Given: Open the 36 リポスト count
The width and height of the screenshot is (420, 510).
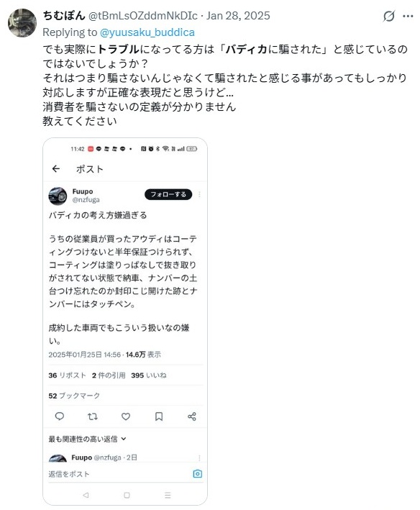Looking at the screenshot, I should pos(67,375).
